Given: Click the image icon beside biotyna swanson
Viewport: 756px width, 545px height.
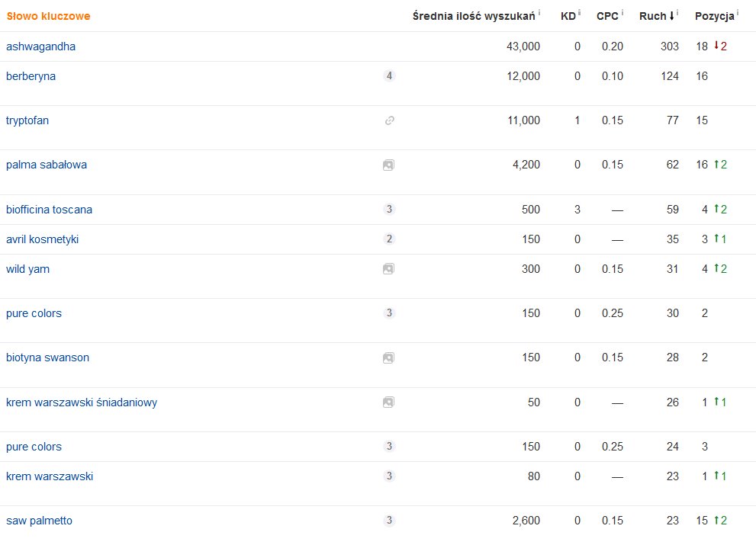Looking at the screenshot, I should pyautogui.click(x=388, y=357).
